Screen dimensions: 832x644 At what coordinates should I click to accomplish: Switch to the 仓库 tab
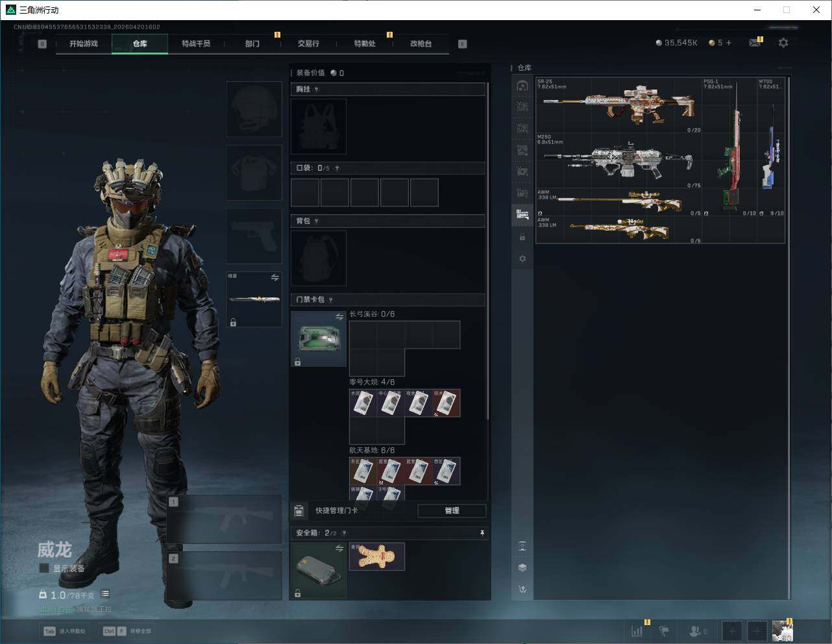pos(140,43)
